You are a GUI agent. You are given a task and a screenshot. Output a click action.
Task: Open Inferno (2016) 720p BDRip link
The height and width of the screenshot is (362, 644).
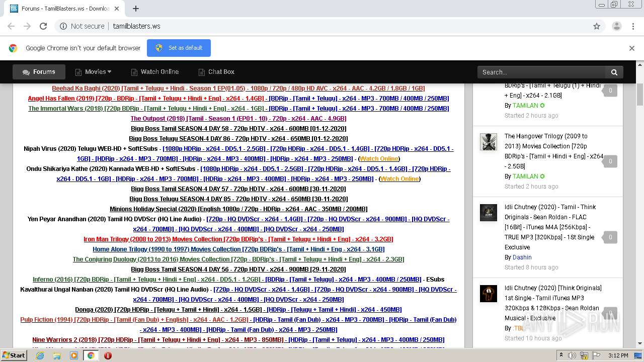click(x=147, y=279)
